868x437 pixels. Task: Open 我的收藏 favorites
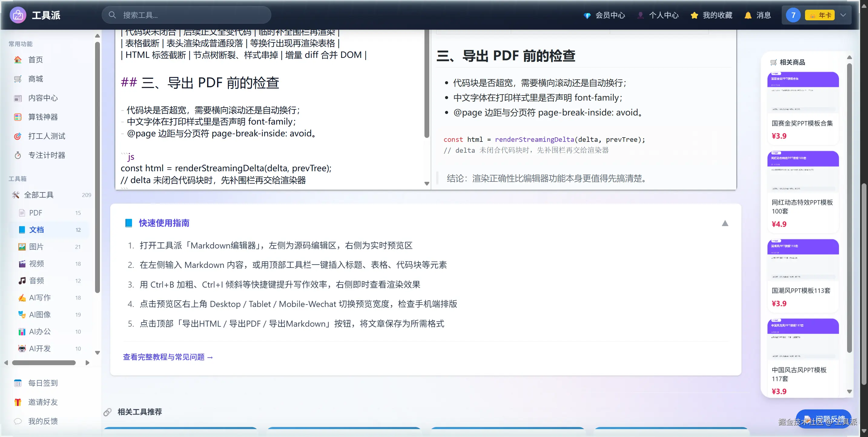[x=711, y=15]
